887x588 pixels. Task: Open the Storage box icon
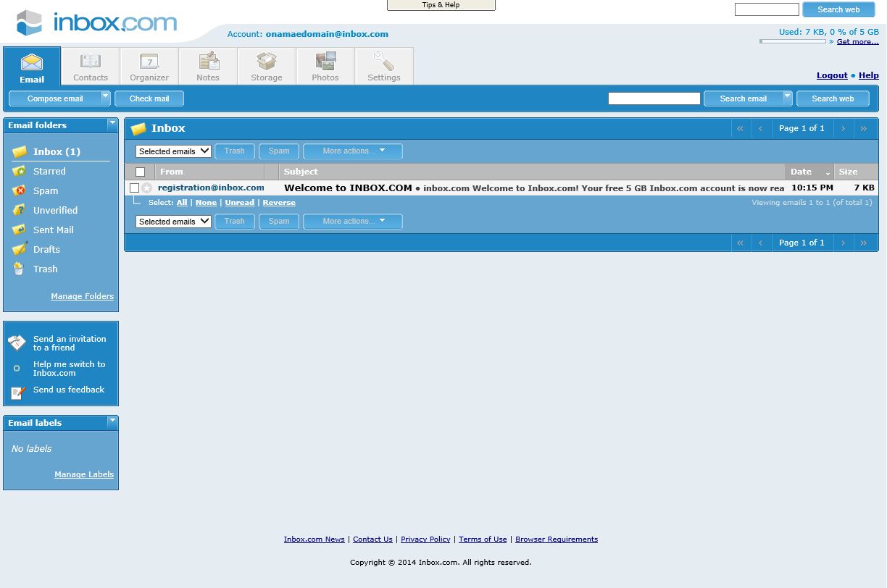(x=267, y=61)
